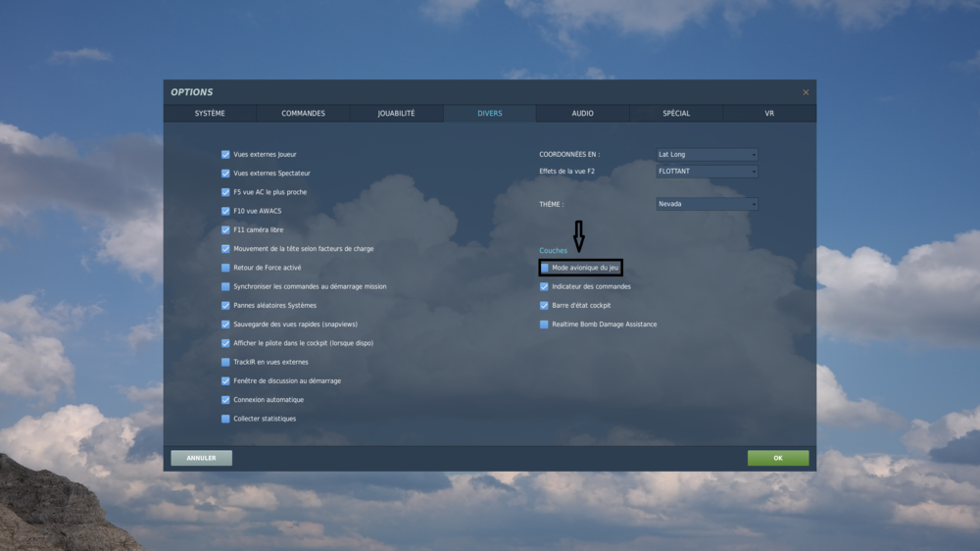Open the Thème Nevada dropdown

point(707,204)
